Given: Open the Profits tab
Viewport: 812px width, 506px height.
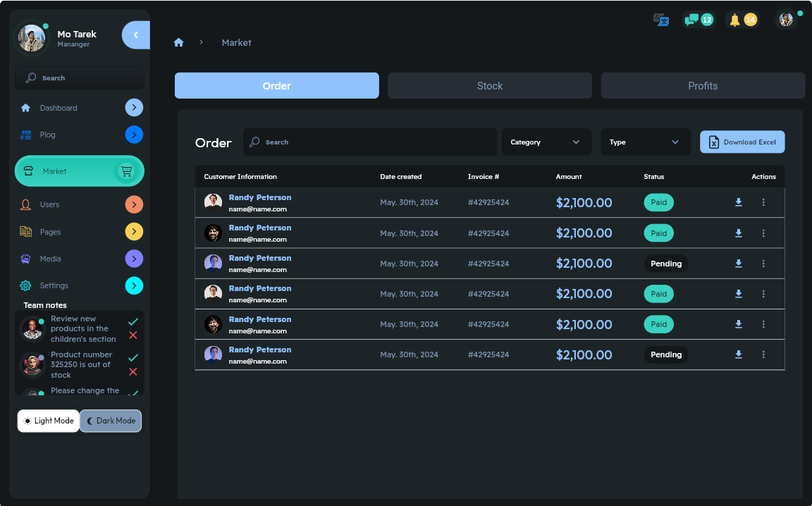Looking at the screenshot, I should click(702, 85).
